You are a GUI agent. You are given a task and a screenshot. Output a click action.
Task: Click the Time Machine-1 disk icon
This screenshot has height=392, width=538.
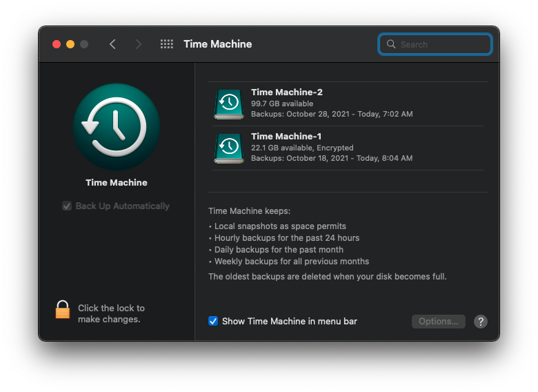click(x=229, y=148)
